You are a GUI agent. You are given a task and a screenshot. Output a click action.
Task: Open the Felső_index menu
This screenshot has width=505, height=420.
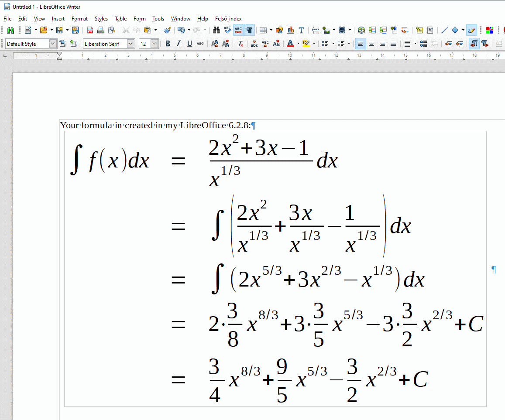coord(228,19)
